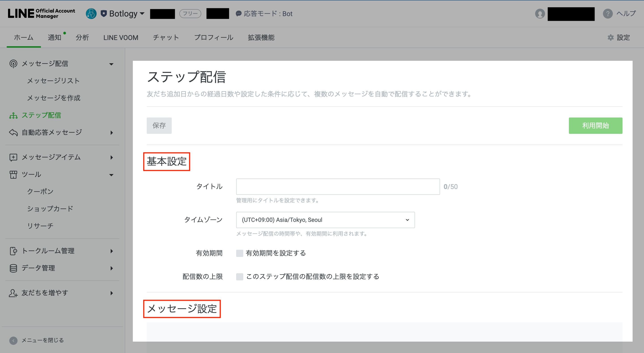Click the 保存 button

click(x=159, y=126)
